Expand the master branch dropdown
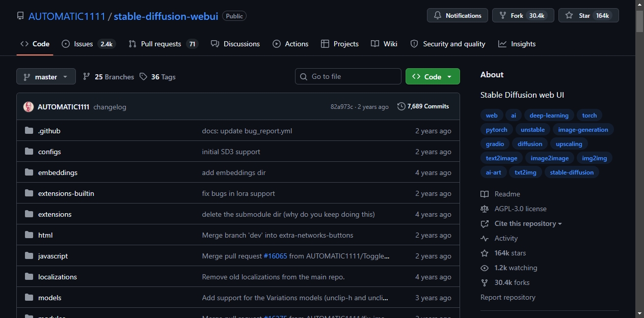Image resolution: width=644 pixels, height=318 pixels. [46, 77]
